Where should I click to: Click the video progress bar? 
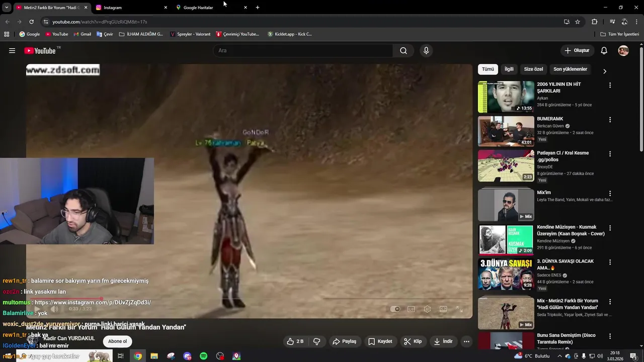249,299
